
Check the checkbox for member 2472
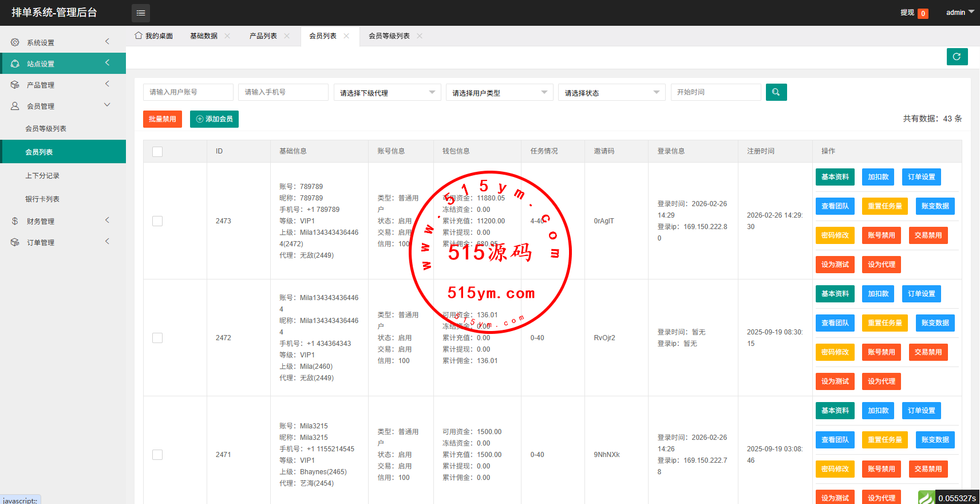(157, 338)
